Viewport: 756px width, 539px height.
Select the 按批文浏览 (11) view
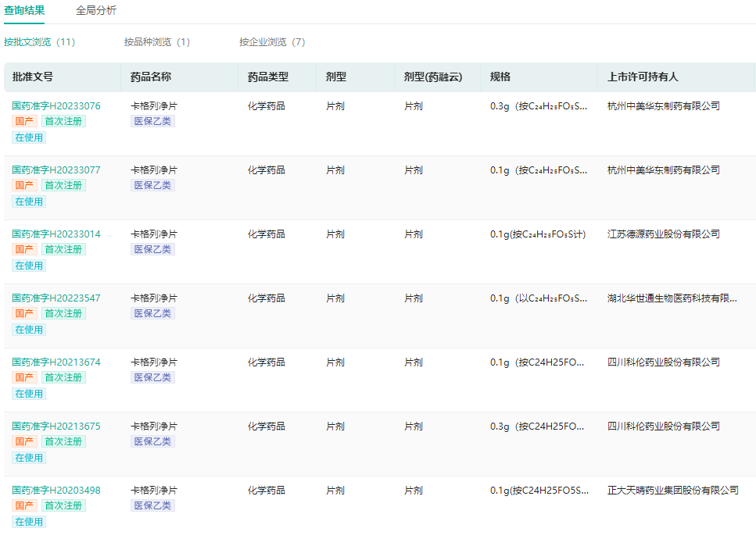39,42
